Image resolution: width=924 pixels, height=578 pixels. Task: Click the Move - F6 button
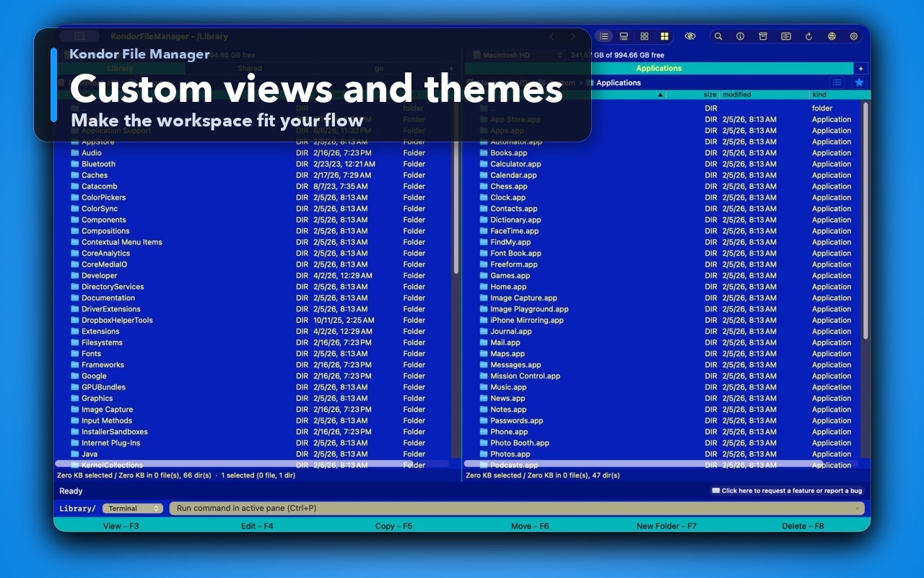530,526
